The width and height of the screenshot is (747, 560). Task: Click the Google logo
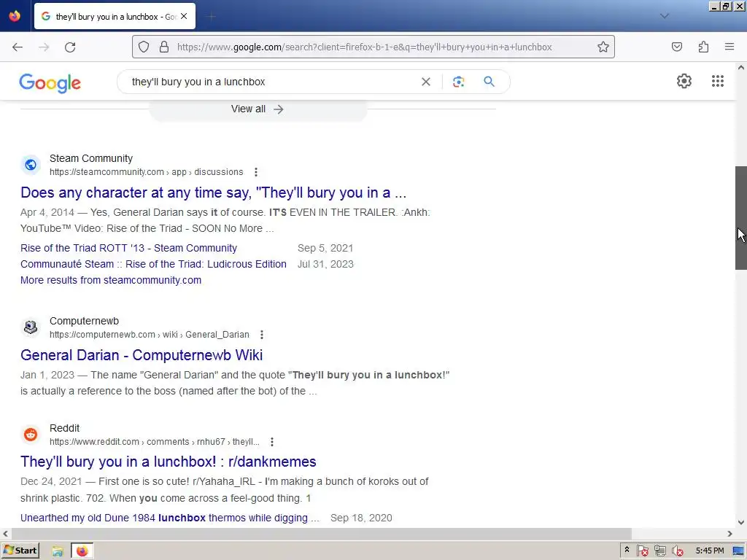[x=50, y=83]
